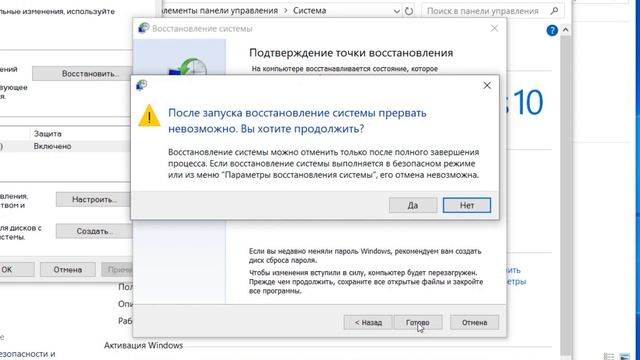Image resolution: width=640 pixels, height=360 pixels.
Task: Close the Восстановление системы wizard window
Action: point(494,28)
